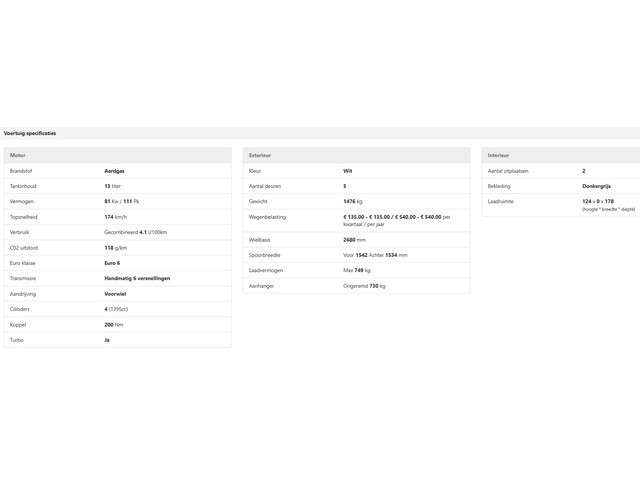
Task: Click the Brandstof value Aardgas
Action: click(x=114, y=171)
